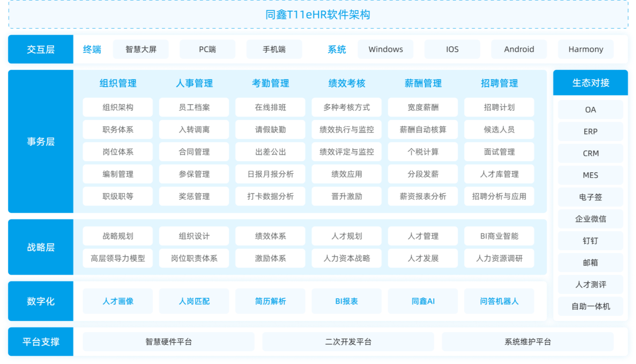Image resolution: width=636 pixels, height=364 pixels.
Task: Open the 问答机器人 feature
Action: [x=499, y=301]
